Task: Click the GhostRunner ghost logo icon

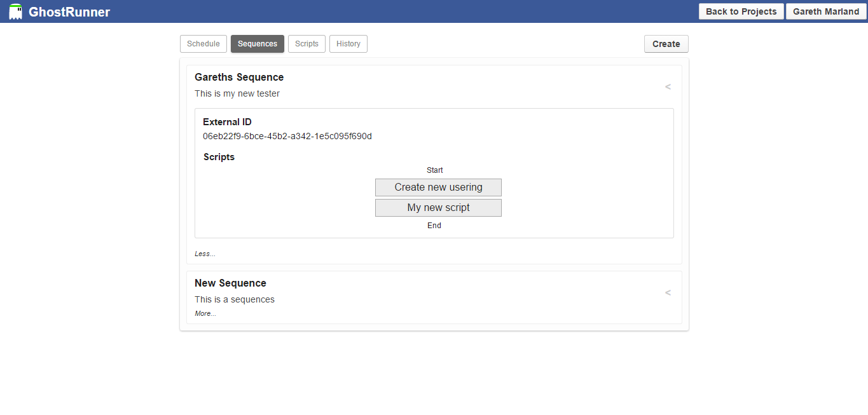Action: (15, 11)
